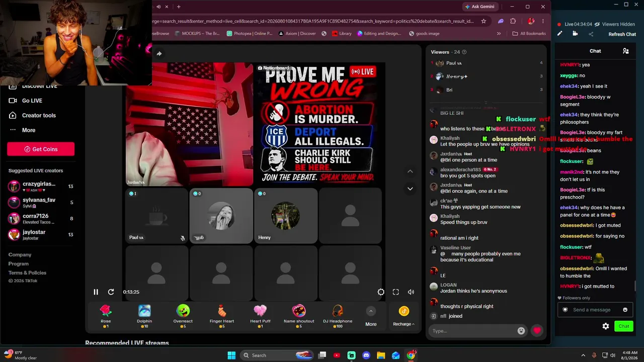
Task: Open sylvanas_fav suggested LIVE creator
Action: click(x=41, y=202)
